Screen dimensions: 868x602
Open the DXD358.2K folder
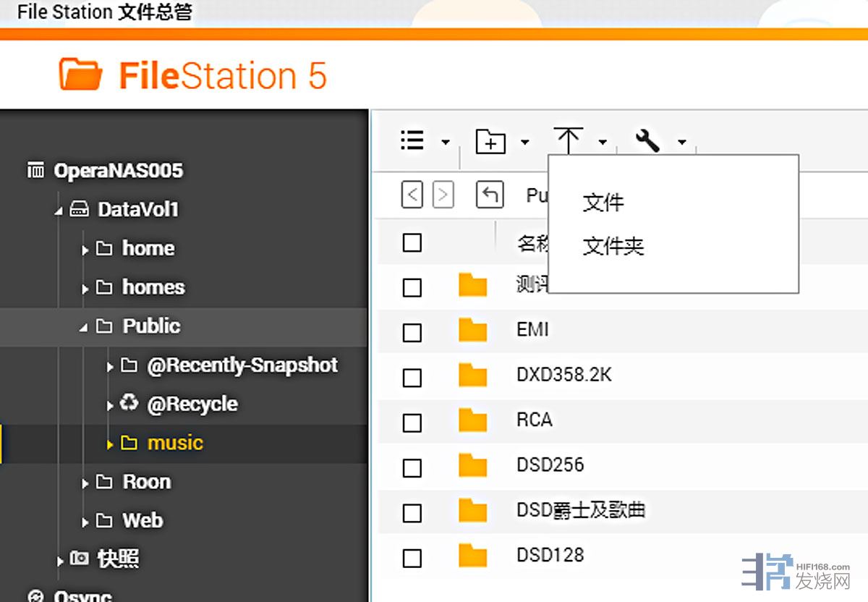pos(564,375)
